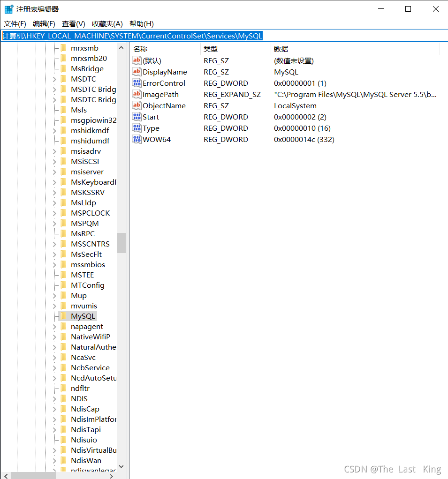The height and width of the screenshot is (479, 448).
Task: Select the NdisTapi tree item label
Action: pyautogui.click(x=86, y=429)
